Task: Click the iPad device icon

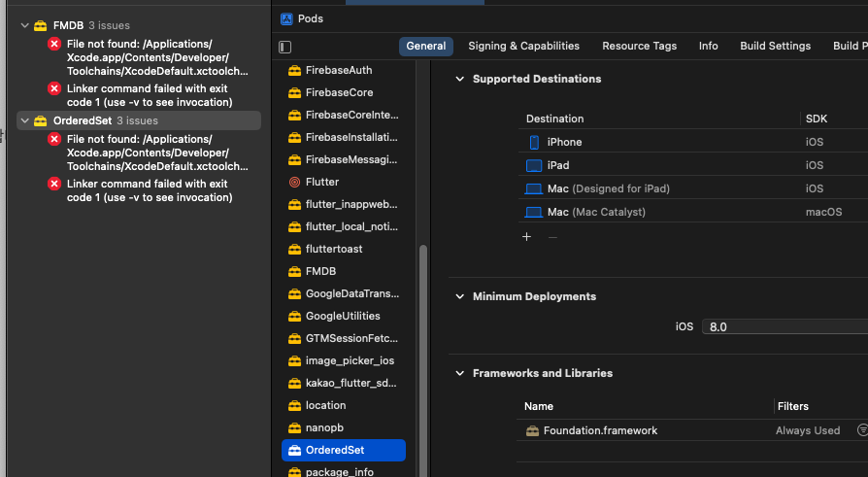Action: pyautogui.click(x=534, y=166)
